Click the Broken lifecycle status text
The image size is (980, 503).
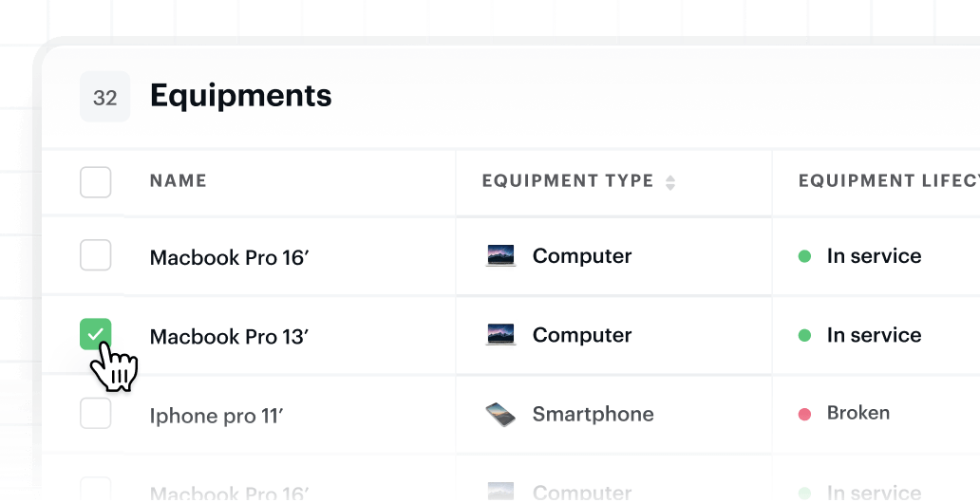click(858, 413)
